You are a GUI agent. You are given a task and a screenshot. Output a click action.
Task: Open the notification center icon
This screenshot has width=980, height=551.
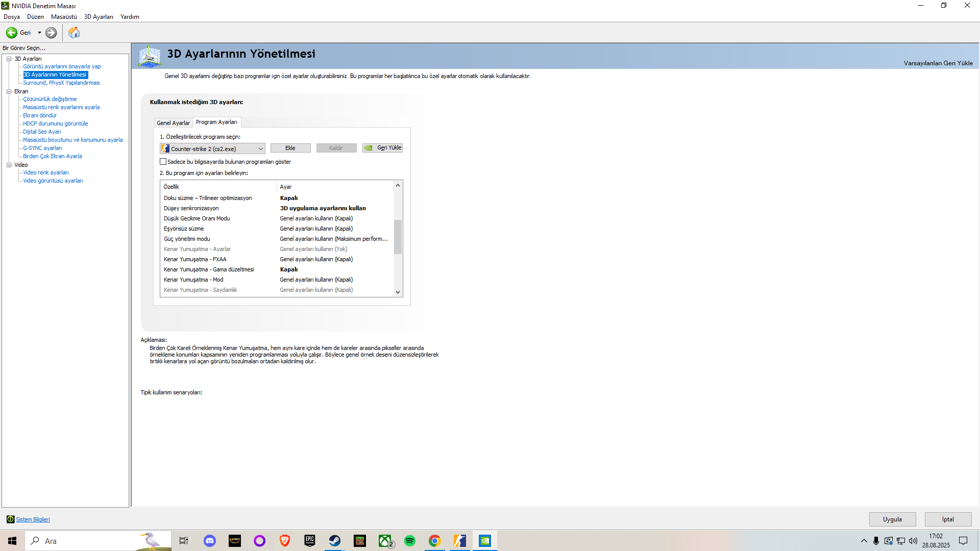click(x=963, y=541)
